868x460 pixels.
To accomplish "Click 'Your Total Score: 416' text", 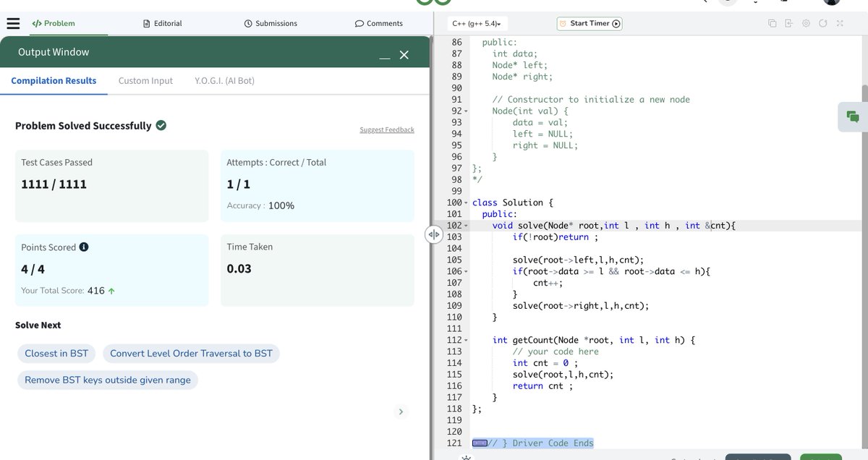I will [x=63, y=291].
